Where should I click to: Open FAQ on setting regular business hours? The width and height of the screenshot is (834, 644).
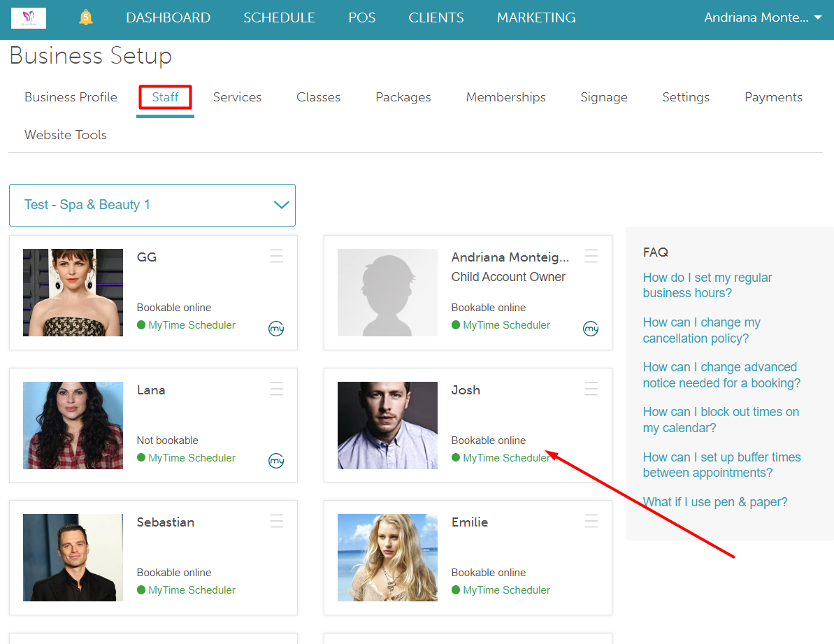tap(707, 285)
